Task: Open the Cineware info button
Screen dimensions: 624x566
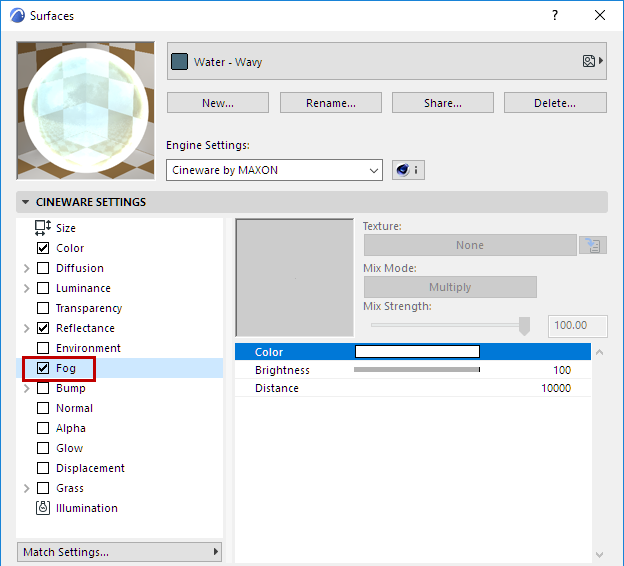Action: tap(408, 170)
